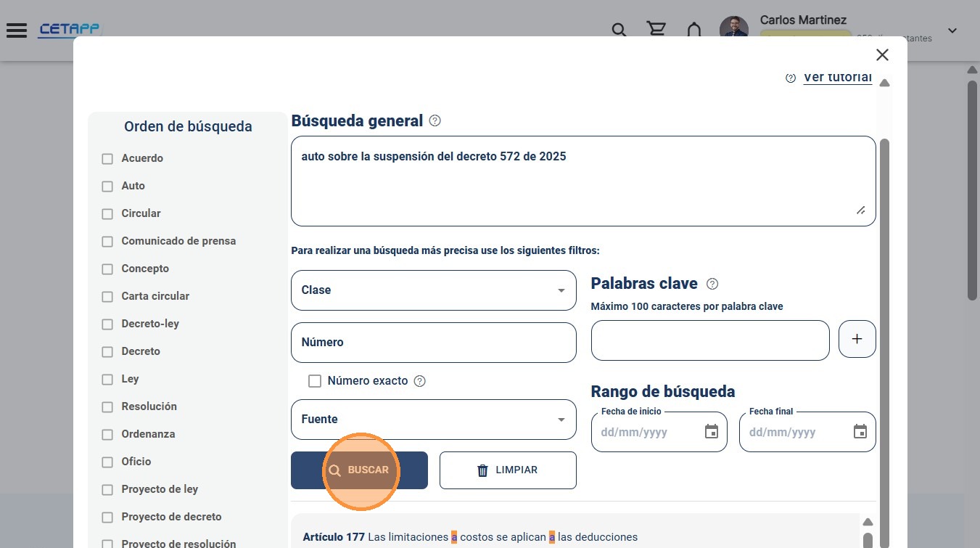Check the Proyecto de ley checkbox

tap(107, 490)
